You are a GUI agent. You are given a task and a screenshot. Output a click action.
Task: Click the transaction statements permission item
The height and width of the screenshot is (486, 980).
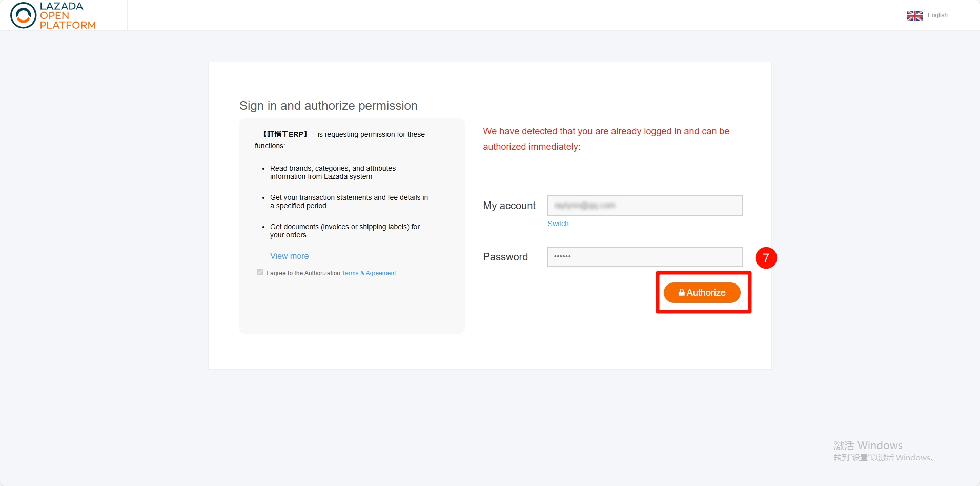(x=349, y=201)
